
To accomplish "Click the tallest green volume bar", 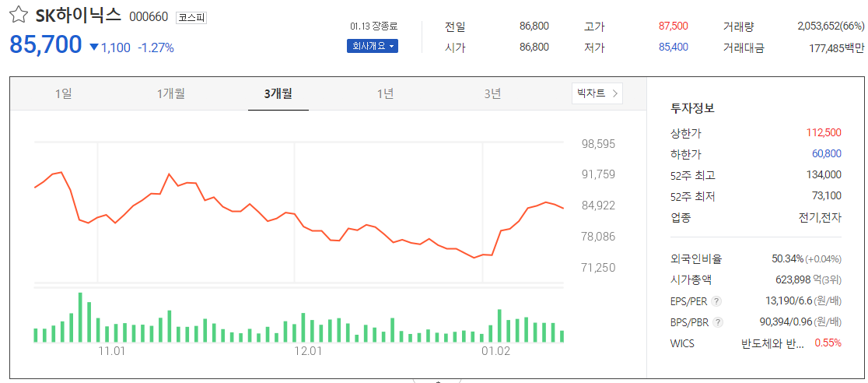I will [x=80, y=317].
